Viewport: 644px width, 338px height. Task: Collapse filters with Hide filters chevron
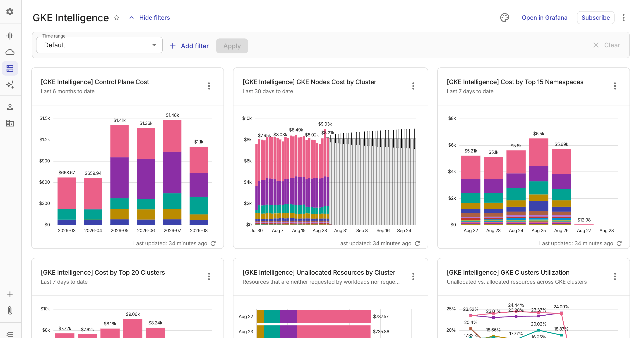(132, 18)
